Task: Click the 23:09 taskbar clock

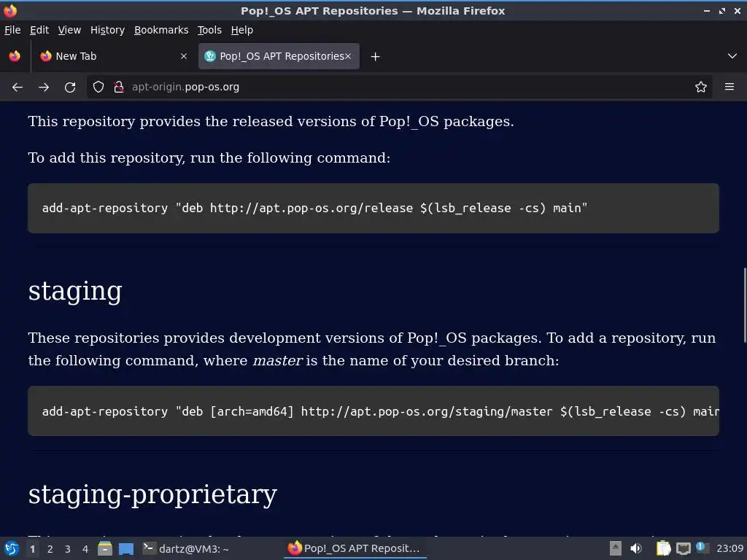Action: pos(729,548)
